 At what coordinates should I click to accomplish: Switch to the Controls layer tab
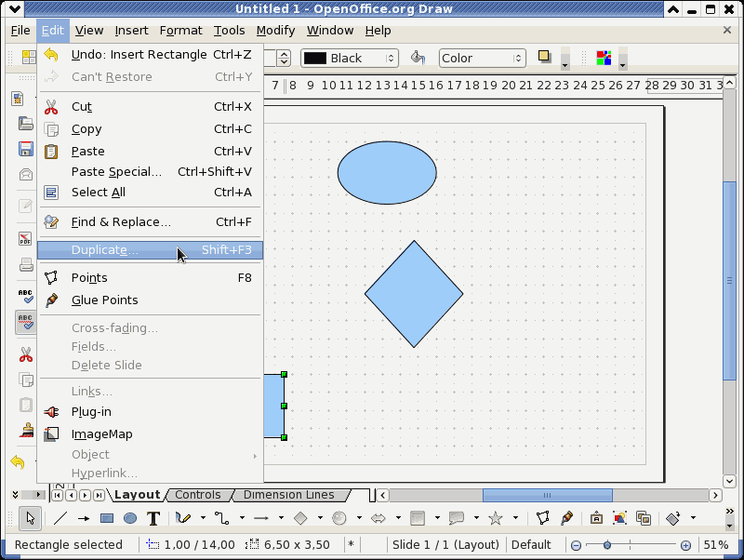coord(198,495)
